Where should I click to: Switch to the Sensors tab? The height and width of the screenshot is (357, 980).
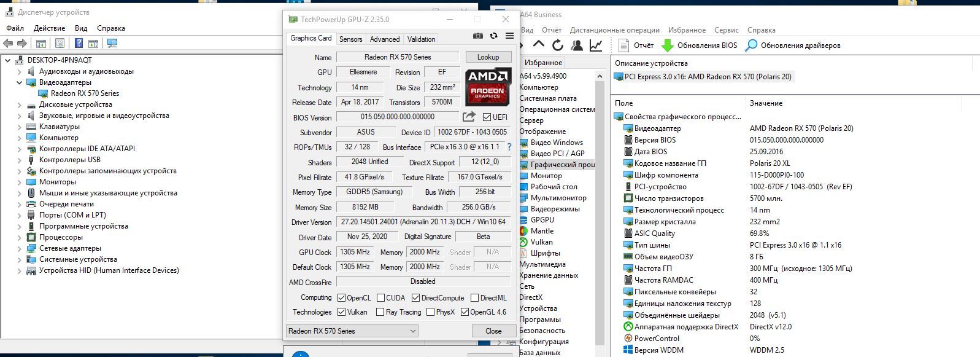point(350,39)
